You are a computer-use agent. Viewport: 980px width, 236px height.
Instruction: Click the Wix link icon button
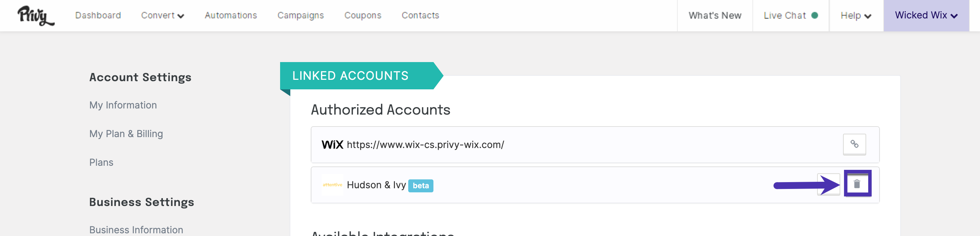pos(854,144)
